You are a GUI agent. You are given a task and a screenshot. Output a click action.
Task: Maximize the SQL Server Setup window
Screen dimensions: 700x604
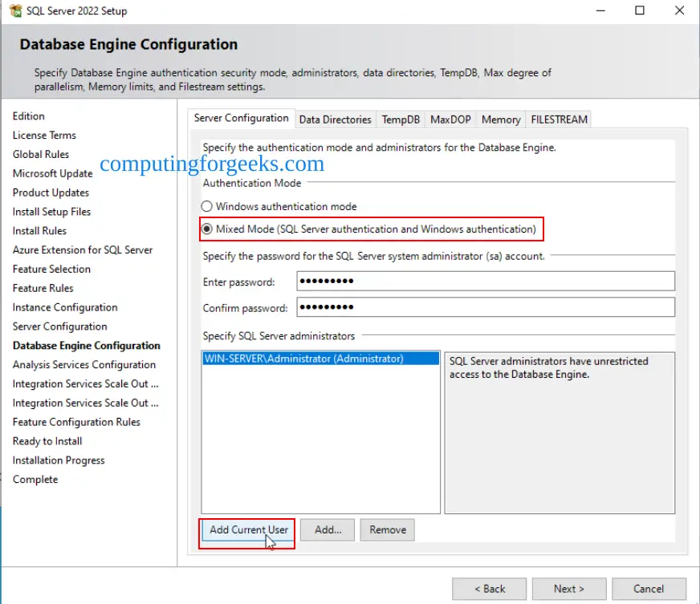(640, 10)
